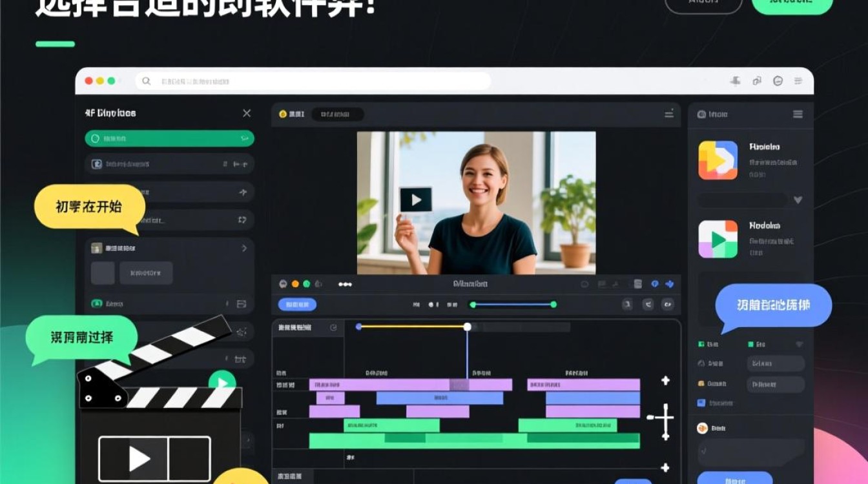Viewport: 868px width, 484px height.
Task: Open the hamburger menu of the center preview panel
Action: 669,114
